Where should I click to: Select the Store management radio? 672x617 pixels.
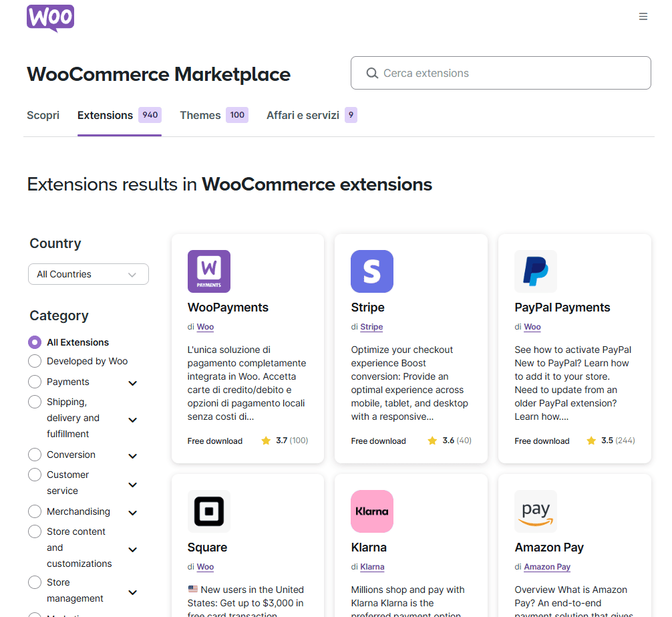[35, 582]
